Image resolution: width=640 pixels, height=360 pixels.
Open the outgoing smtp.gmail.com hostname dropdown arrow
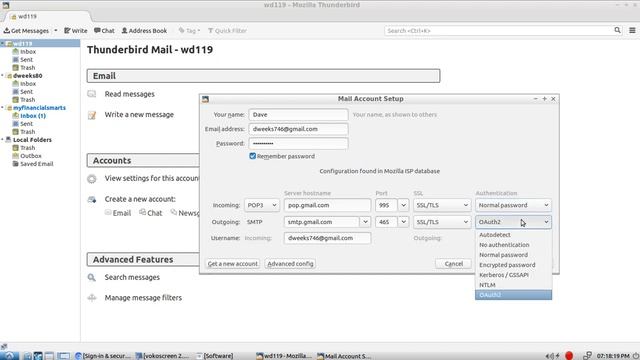pos(365,222)
